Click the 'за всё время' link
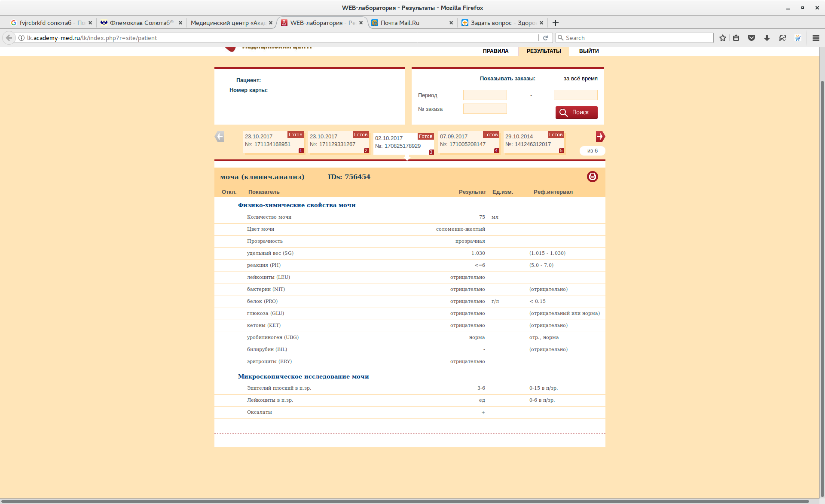825x504 pixels. tap(581, 79)
